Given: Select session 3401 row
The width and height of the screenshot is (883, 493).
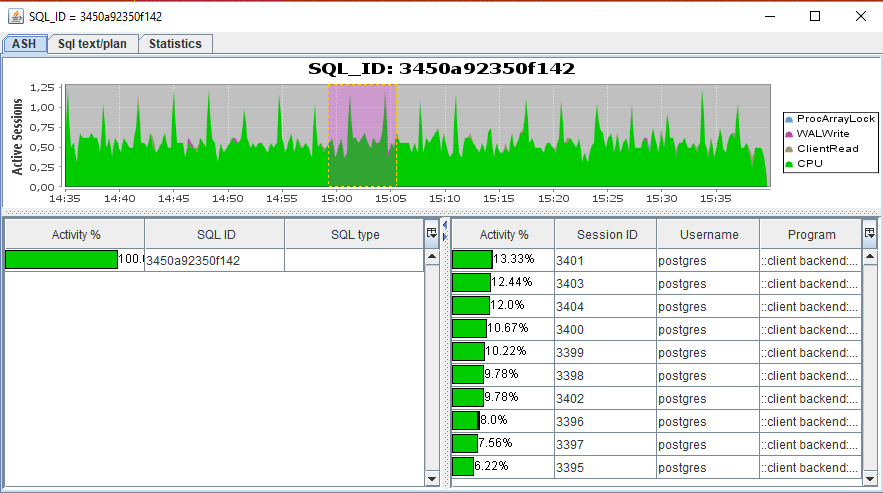Looking at the screenshot, I should (x=657, y=260).
